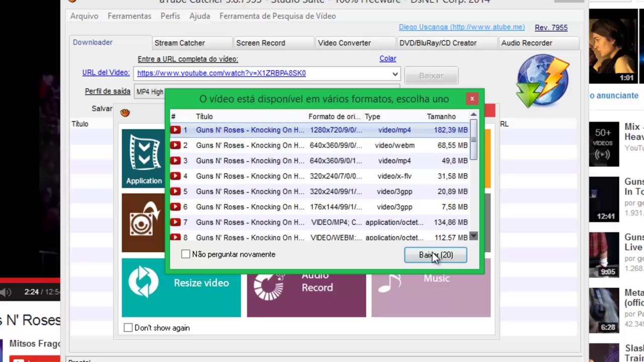644x362 pixels.
Task: Select the '1280x720/9/0/...' format cell
Action: [336, 130]
